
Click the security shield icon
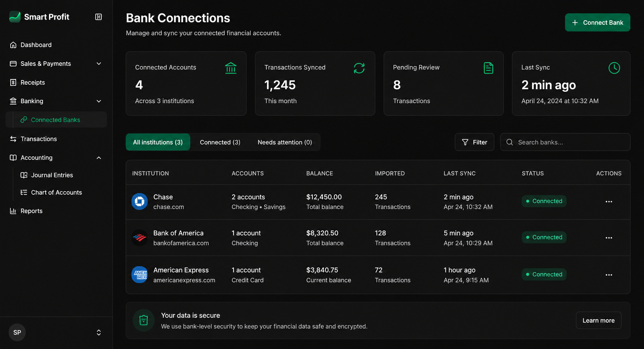[144, 320]
